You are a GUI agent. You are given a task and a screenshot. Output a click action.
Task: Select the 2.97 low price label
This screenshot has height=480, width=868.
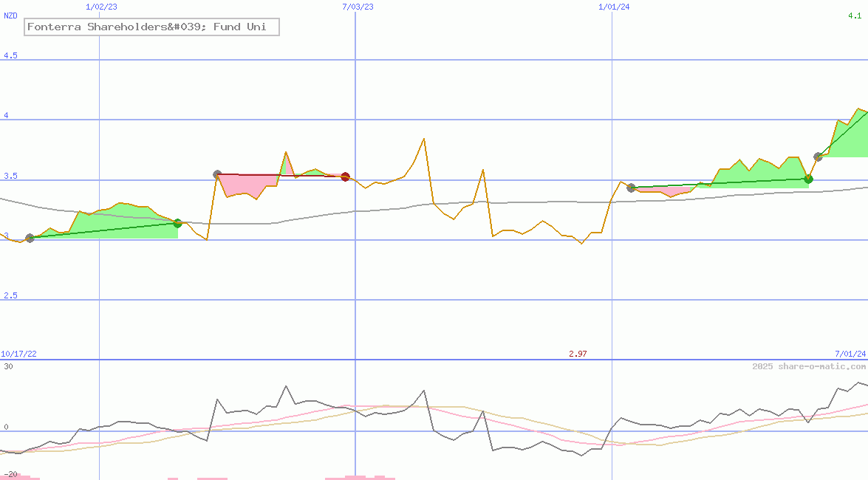point(578,354)
